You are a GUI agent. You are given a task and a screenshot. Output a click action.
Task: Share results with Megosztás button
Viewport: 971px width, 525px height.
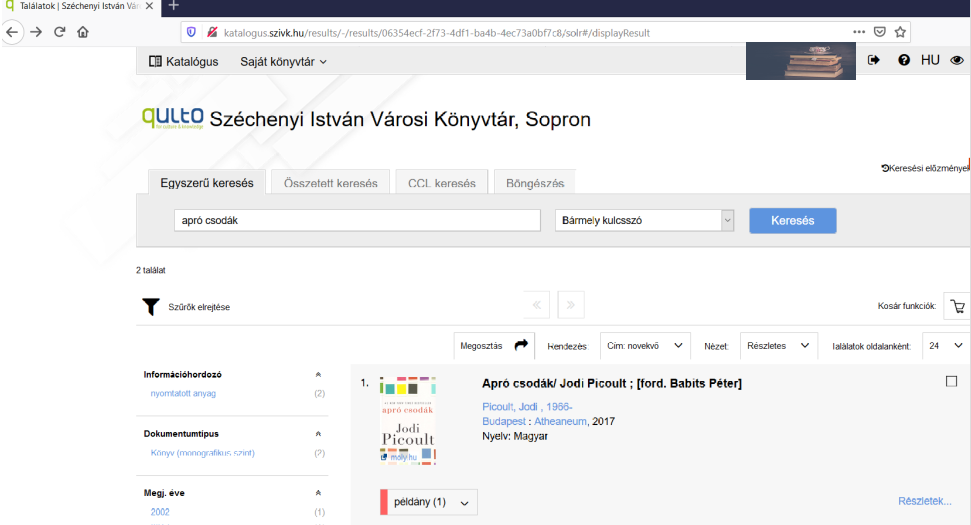click(494, 345)
